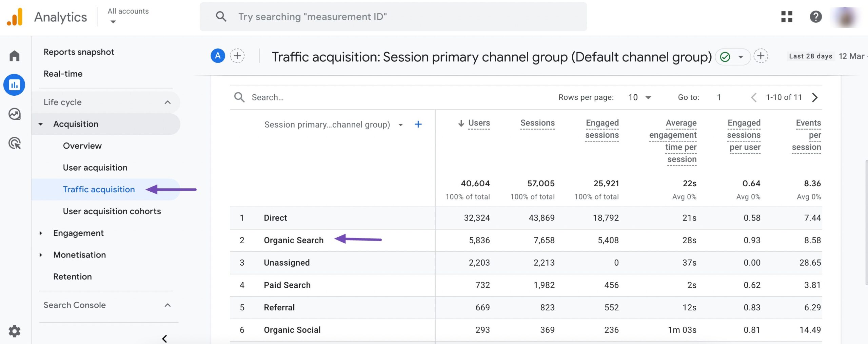Click Direct row users value 32,324
The height and width of the screenshot is (344, 868).
(x=477, y=218)
